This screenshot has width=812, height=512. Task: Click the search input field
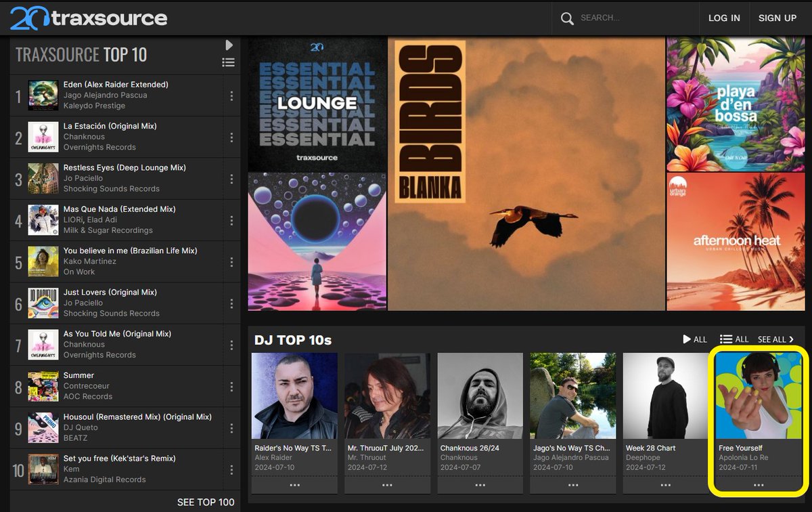[633, 18]
